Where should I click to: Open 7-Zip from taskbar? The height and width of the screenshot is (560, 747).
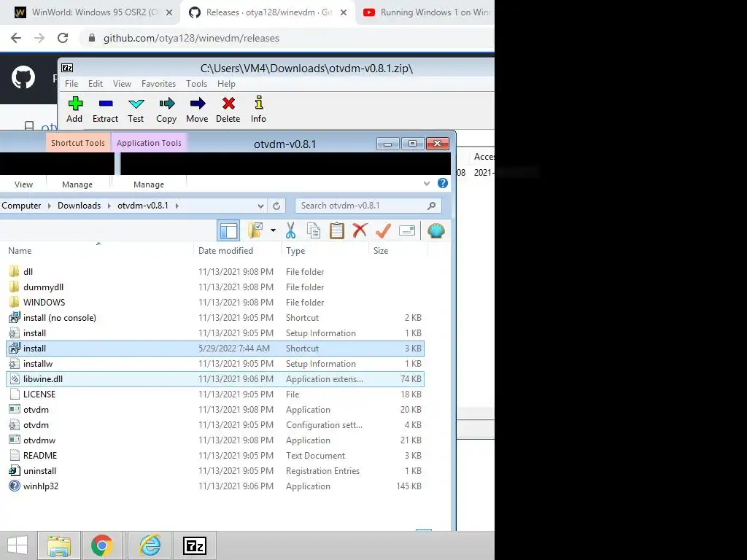tap(195, 545)
